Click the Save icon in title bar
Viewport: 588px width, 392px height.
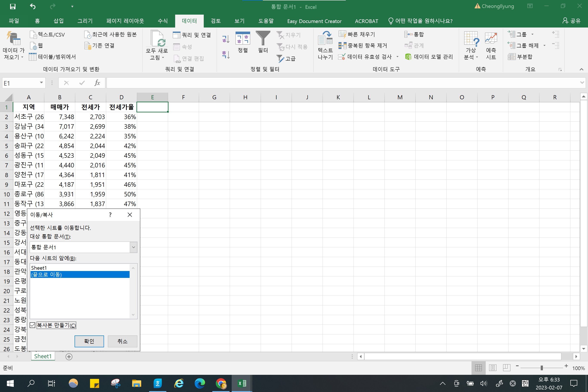[12, 6]
